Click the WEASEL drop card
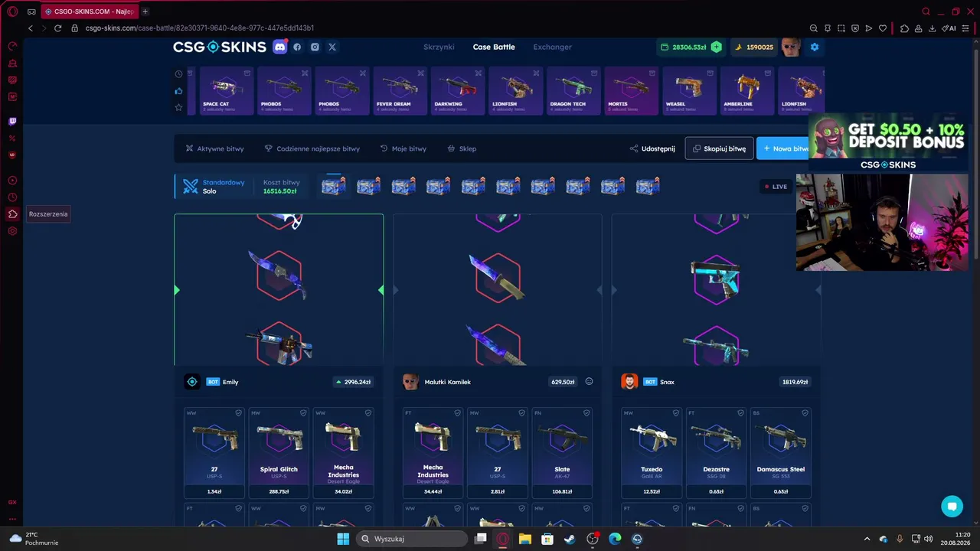The height and width of the screenshot is (551, 980). tap(689, 90)
